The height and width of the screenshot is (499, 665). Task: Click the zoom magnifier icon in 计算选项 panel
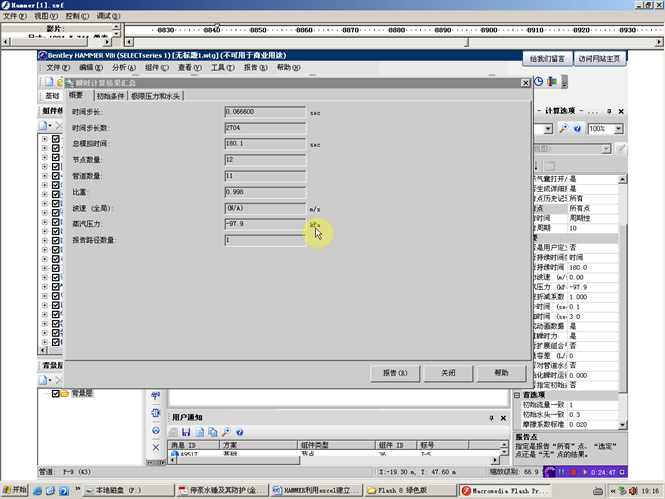tap(563, 129)
